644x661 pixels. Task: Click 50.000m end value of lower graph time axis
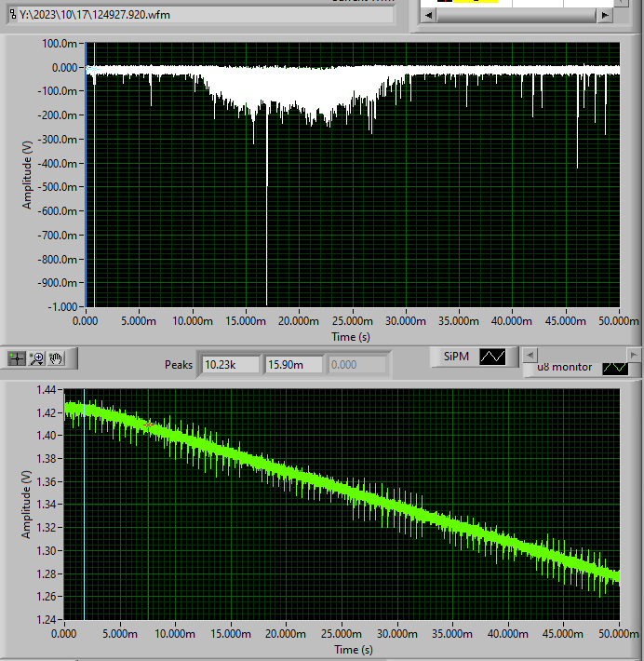(x=619, y=634)
